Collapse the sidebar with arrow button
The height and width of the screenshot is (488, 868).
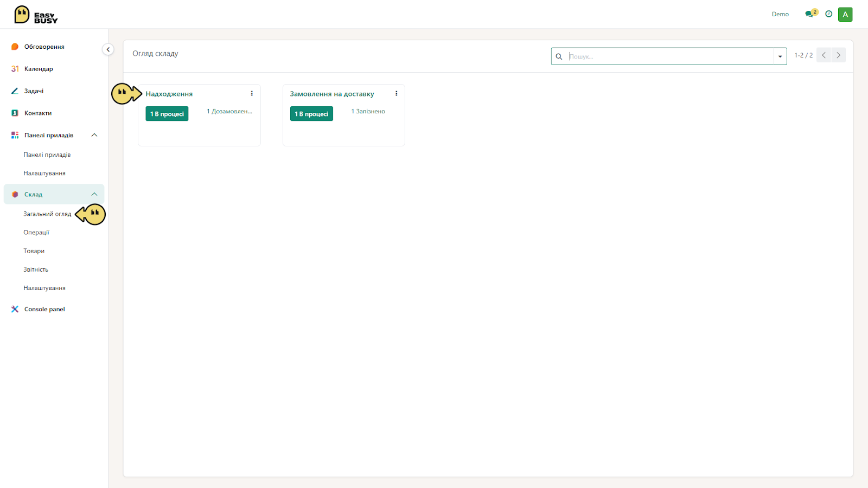click(108, 49)
